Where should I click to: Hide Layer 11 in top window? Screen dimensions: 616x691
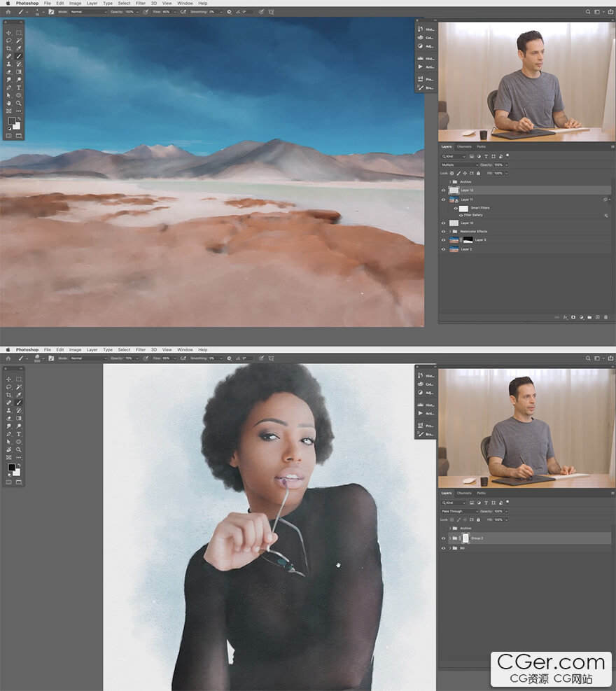pyautogui.click(x=444, y=200)
